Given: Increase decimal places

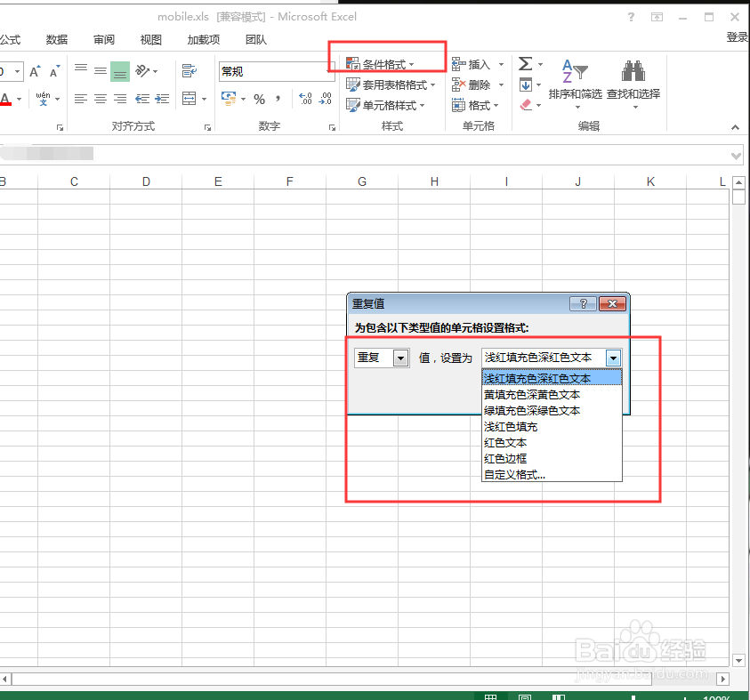Looking at the screenshot, I should point(305,99).
